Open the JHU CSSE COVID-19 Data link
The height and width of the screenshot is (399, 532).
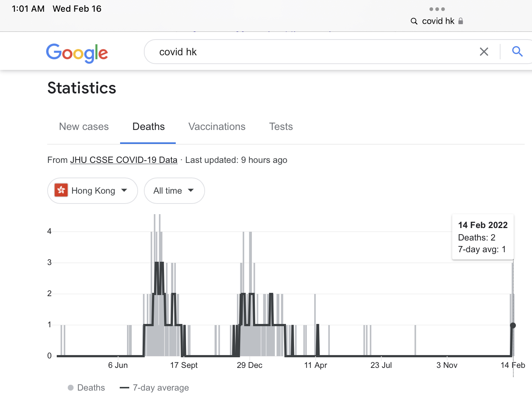pyautogui.click(x=124, y=160)
